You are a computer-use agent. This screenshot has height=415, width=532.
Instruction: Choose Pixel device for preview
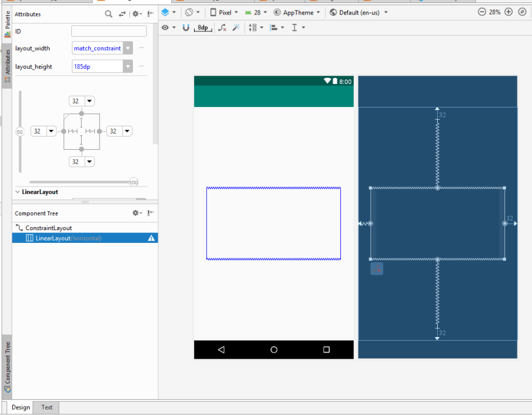(224, 13)
